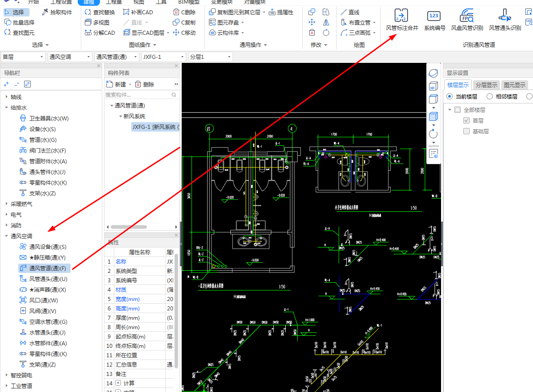This screenshot has height=392, width=533.
Task: Click the orbit view icon on the canvas toolbar
Action: point(433,73)
